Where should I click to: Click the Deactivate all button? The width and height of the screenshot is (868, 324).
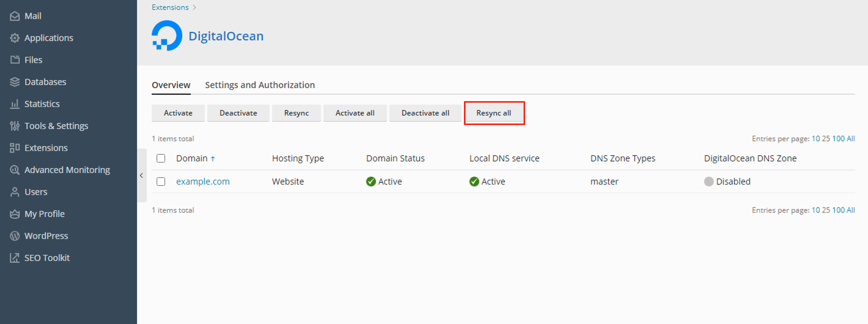[x=425, y=113]
